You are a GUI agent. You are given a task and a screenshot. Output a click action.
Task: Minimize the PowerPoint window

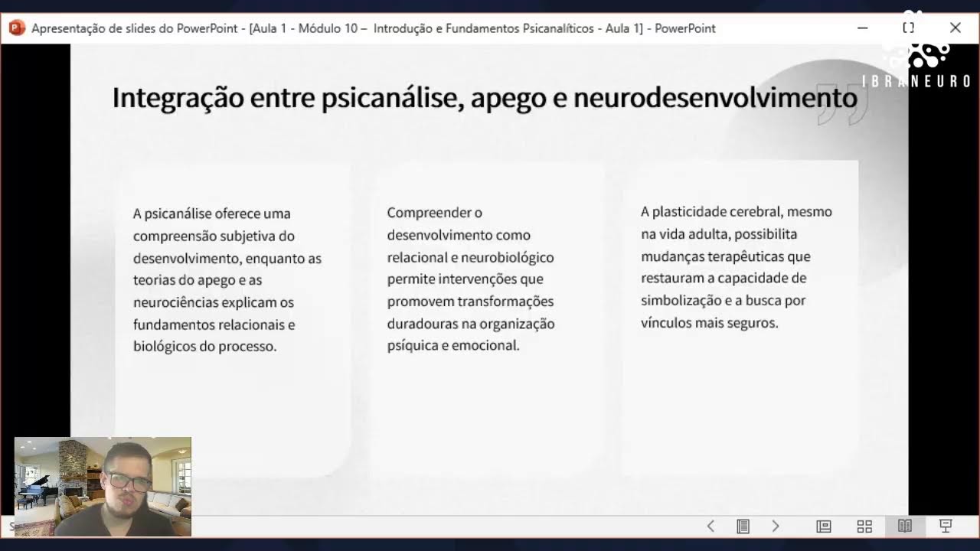point(863,28)
